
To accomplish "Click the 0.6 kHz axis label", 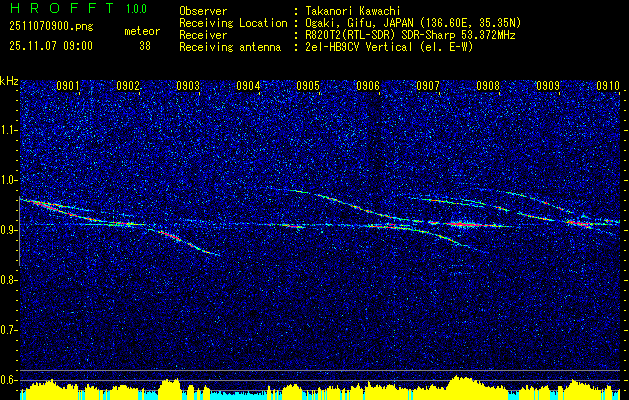I will click(x=9, y=380).
